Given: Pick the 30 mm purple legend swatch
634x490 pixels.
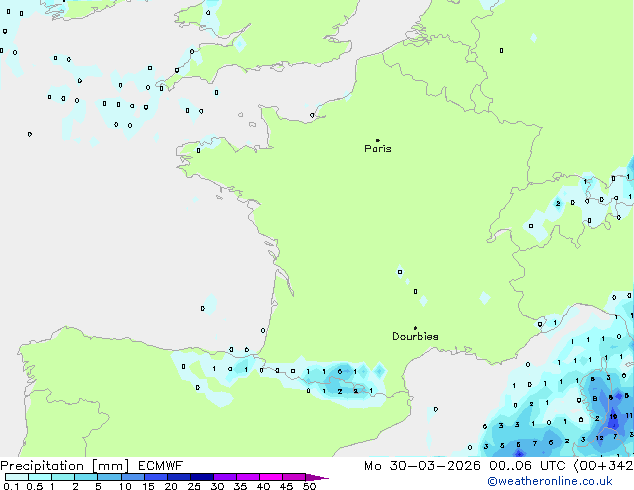Looking at the screenshot, I should (x=224, y=477).
